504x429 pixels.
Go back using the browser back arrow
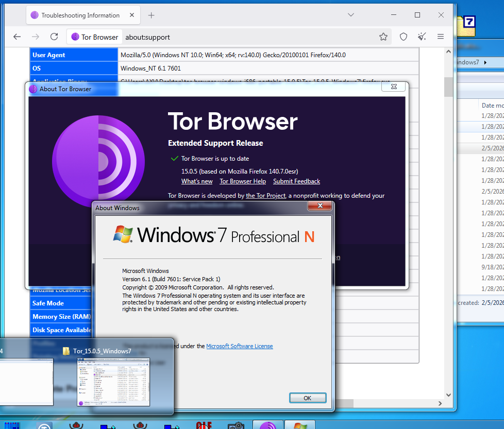tap(17, 37)
